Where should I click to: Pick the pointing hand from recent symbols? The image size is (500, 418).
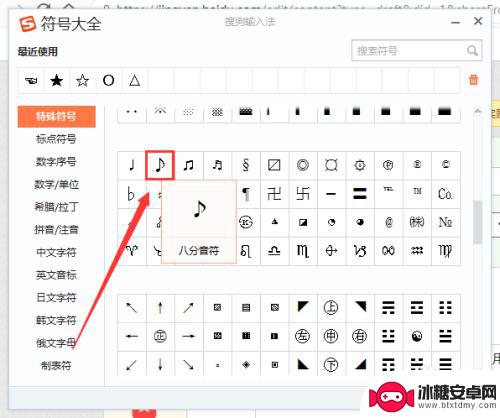[x=31, y=80]
